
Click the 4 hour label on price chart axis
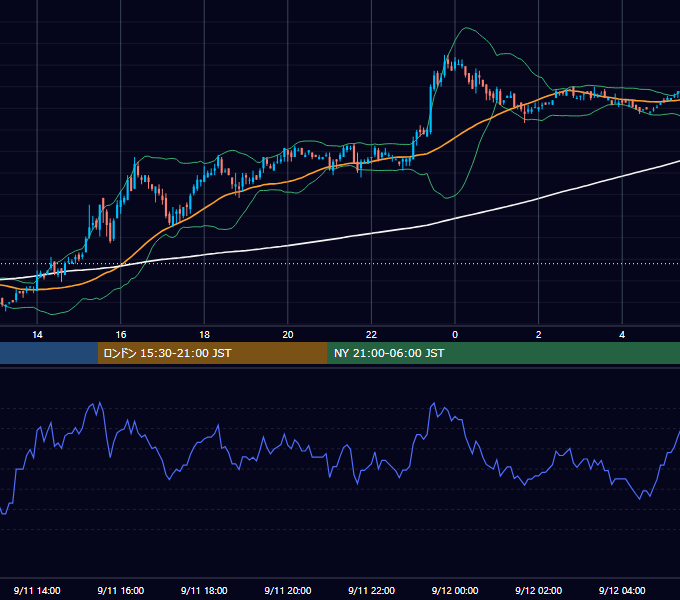coord(622,335)
